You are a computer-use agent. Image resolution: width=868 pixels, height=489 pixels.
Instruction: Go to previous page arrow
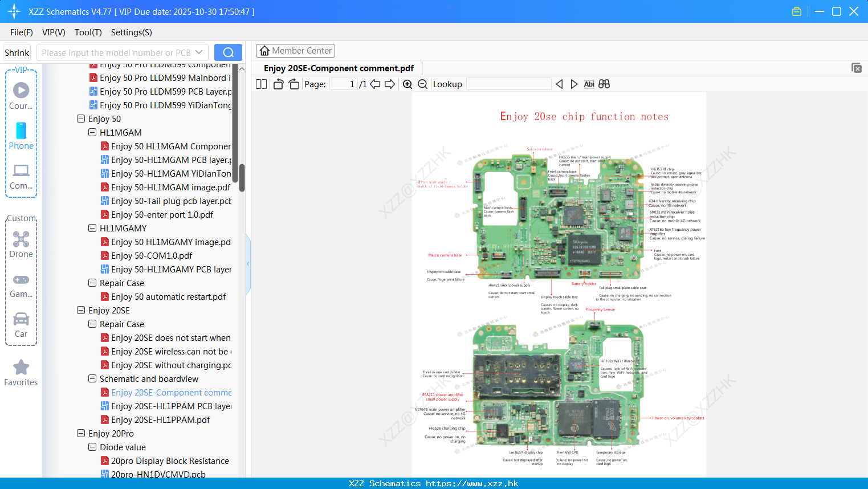(x=375, y=84)
